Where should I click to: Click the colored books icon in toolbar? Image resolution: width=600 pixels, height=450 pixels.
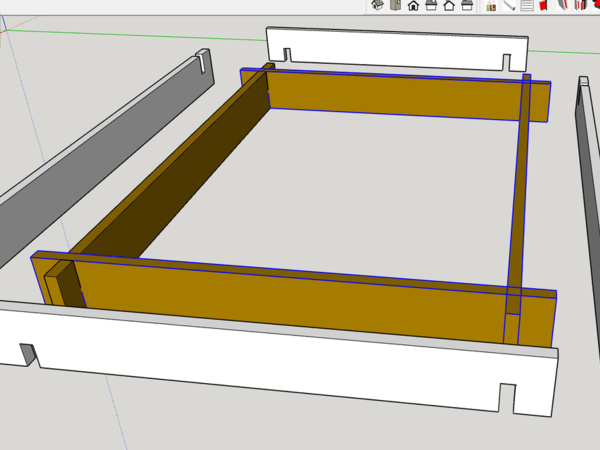coord(490,5)
